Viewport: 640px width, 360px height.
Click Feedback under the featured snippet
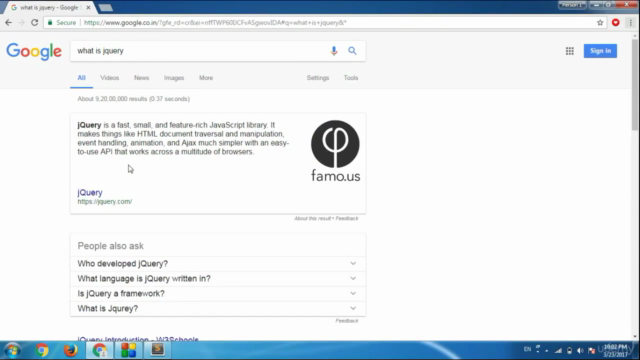pos(347,219)
